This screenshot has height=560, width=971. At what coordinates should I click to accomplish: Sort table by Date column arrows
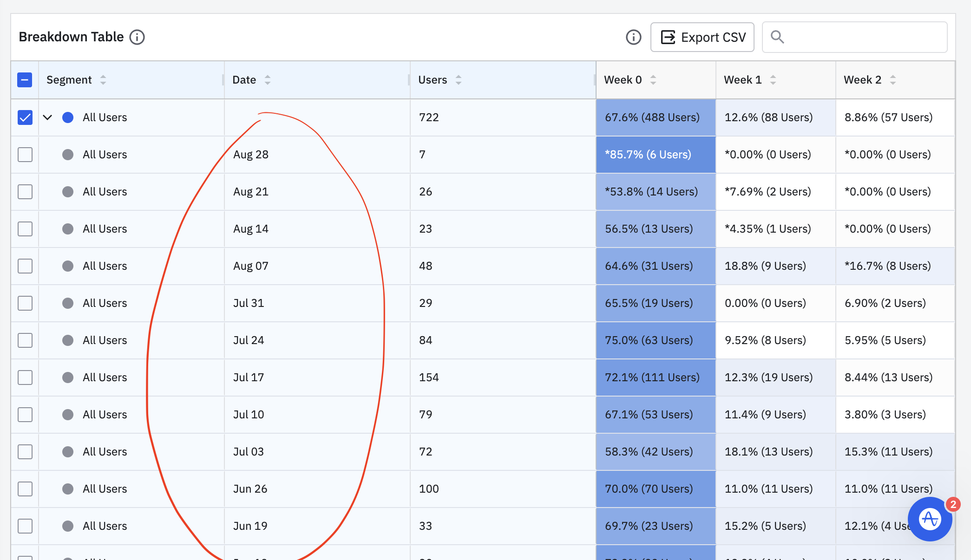(x=268, y=80)
